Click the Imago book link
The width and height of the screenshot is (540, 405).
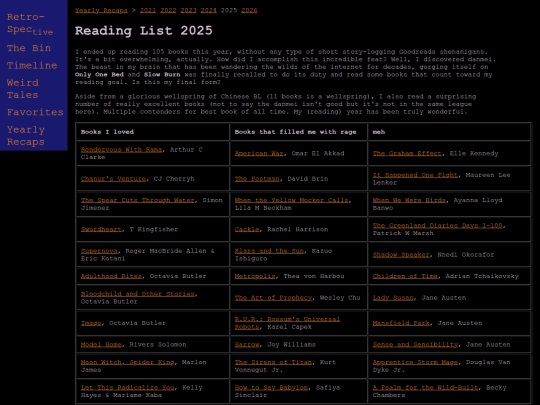(91, 323)
